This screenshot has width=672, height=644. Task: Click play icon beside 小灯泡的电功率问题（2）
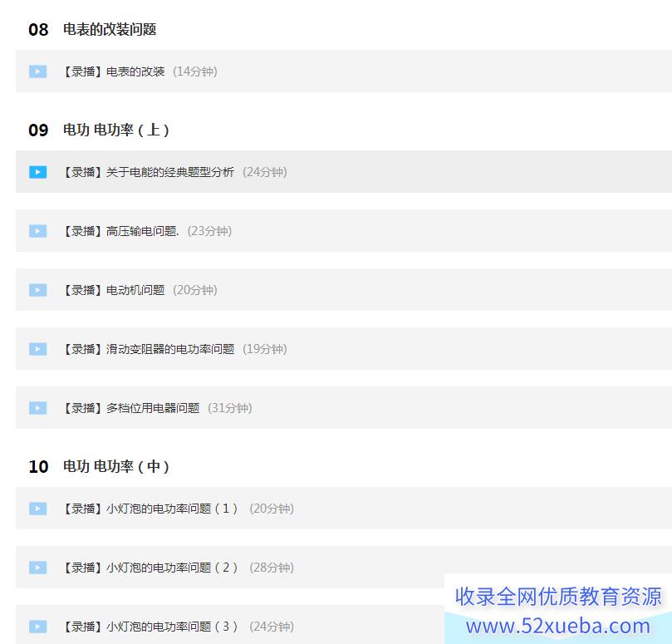pyautogui.click(x=37, y=568)
